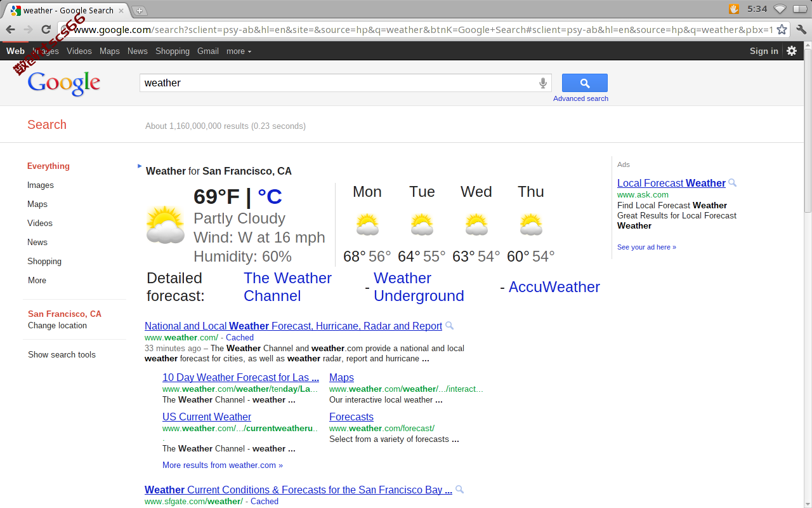812x508 pixels.
Task: Open AccuWeather detailed forecast link
Action: pyautogui.click(x=554, y=287)
